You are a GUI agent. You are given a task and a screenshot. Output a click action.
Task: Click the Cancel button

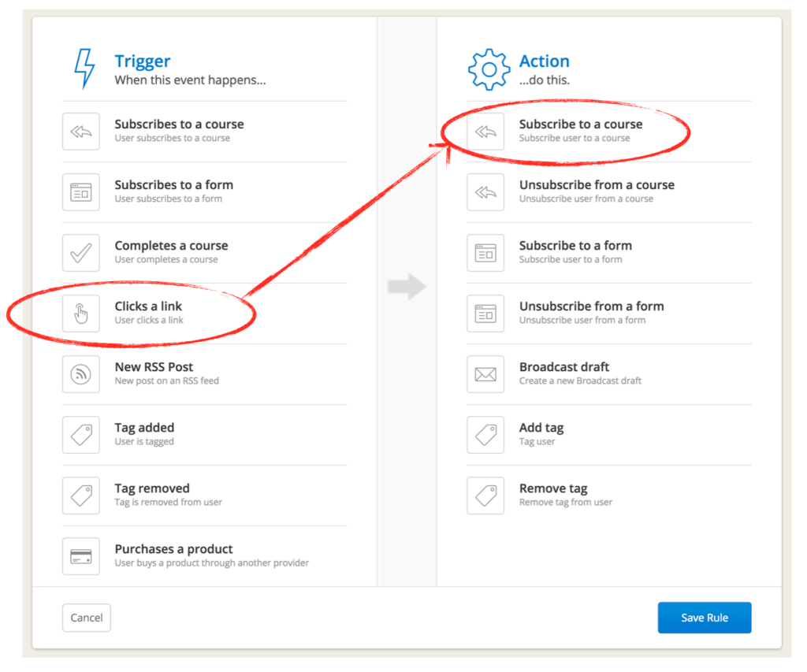pyautogui.click(x=87, y=618)
